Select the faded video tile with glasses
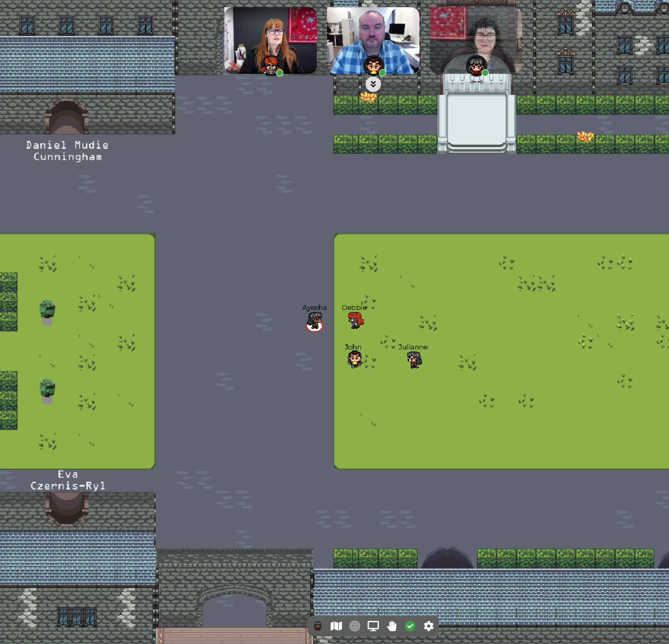Image resolution: width=669 pixels, height=644 pixels. (x=476, y=41)
